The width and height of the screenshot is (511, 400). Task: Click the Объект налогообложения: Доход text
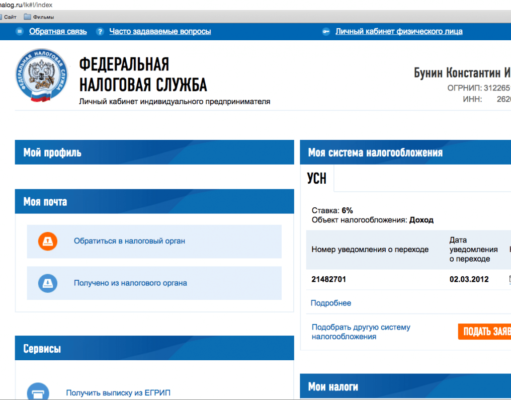click(x=372, y=220)
